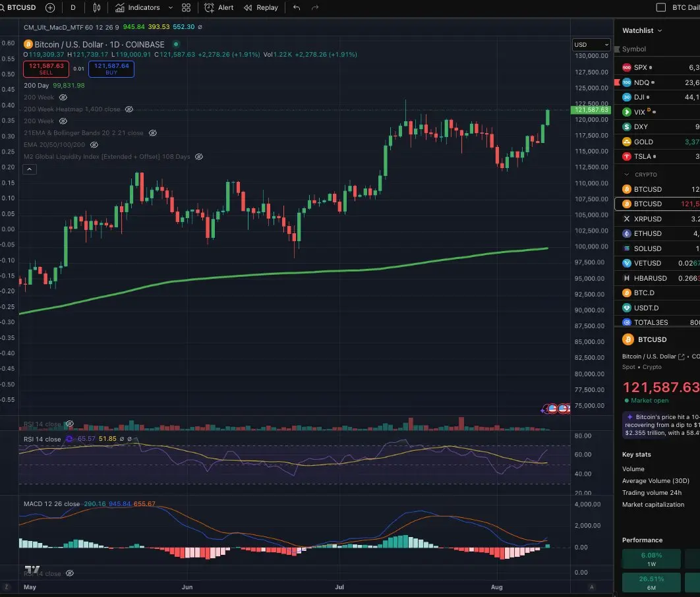Collapse the CRYPTO watchlist section

pos(626,175)
